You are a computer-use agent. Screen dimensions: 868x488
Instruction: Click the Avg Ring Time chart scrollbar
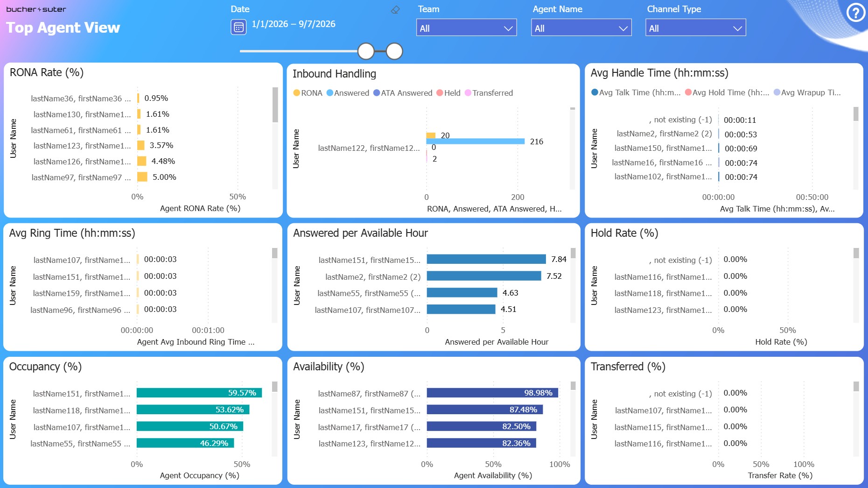coord(275,253)
